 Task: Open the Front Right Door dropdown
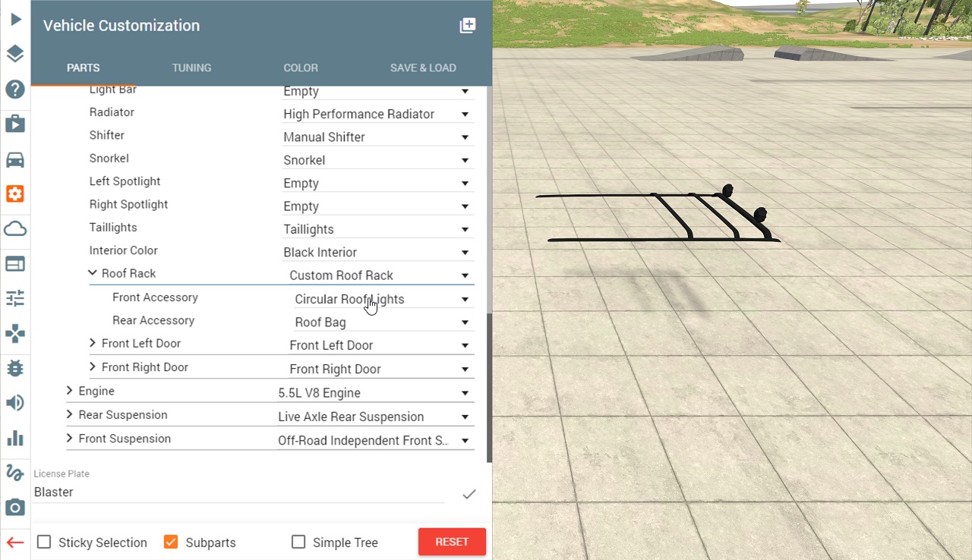tap(381, 369)
